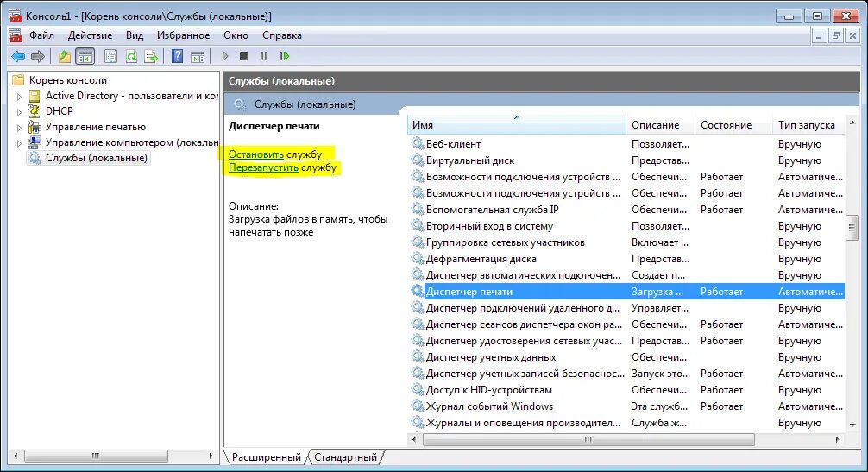Click the Управление компьютером node icon
Screen dimensions: 868x472
[35, 142]
